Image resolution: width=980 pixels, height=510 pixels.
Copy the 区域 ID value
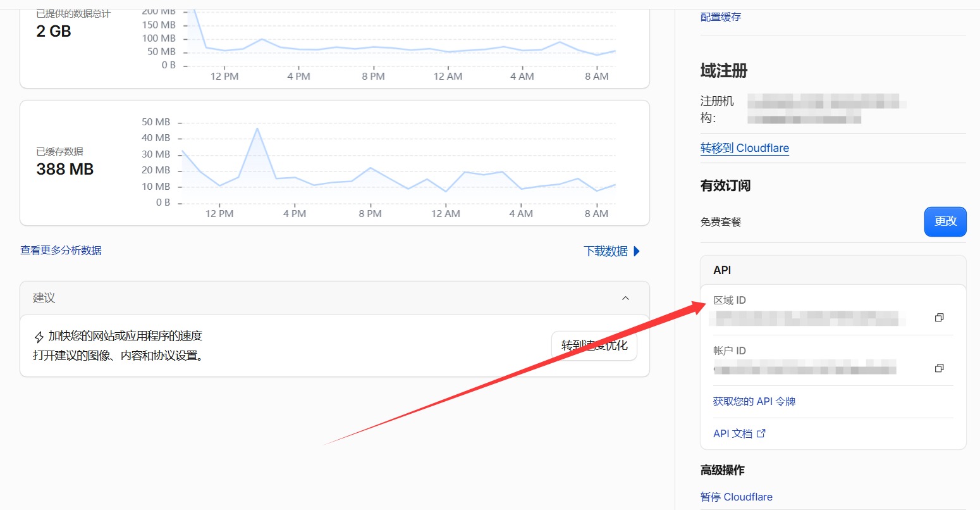[939, 318]
